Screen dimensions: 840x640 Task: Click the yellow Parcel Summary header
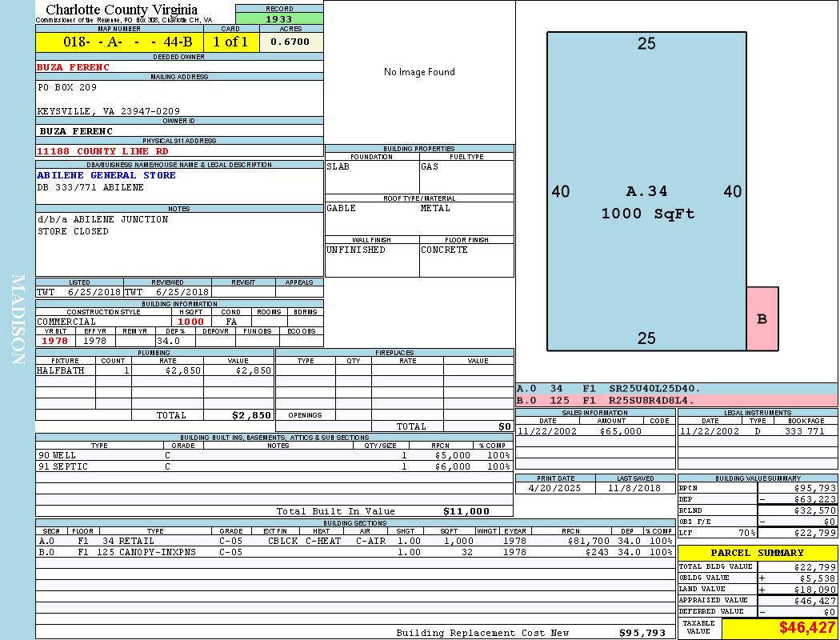pyautogui.click(x=757, y=553)
